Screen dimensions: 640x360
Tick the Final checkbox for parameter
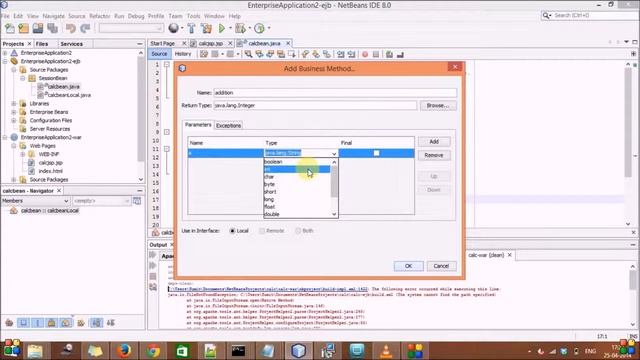tap(376, 153)
